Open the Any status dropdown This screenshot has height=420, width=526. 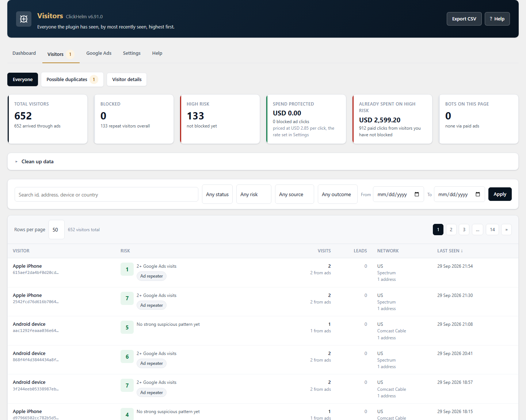217,194
